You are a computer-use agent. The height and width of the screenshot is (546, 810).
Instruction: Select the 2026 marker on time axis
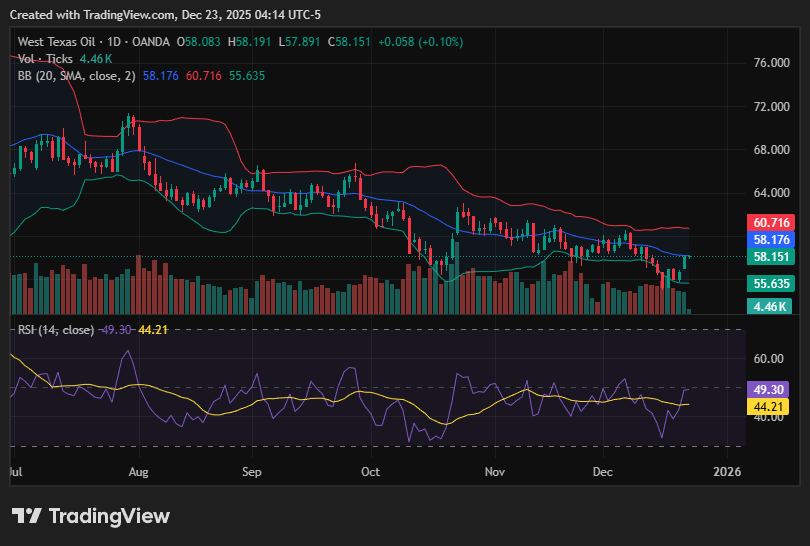(728, 470)
